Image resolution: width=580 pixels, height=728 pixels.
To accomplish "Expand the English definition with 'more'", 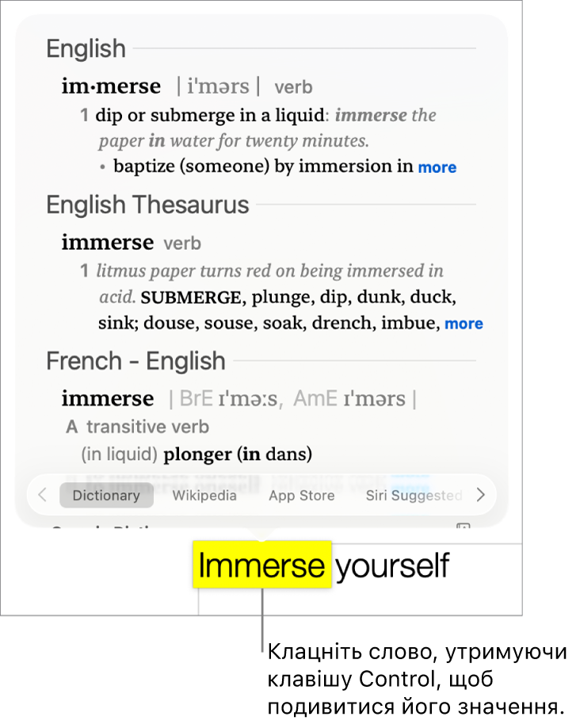I will point(437,167).
